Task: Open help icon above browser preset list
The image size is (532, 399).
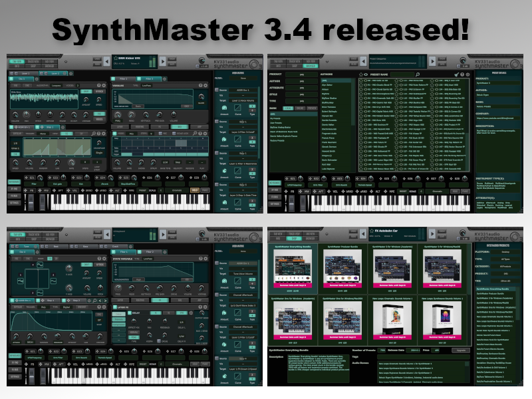Action: tap(462, 74)
